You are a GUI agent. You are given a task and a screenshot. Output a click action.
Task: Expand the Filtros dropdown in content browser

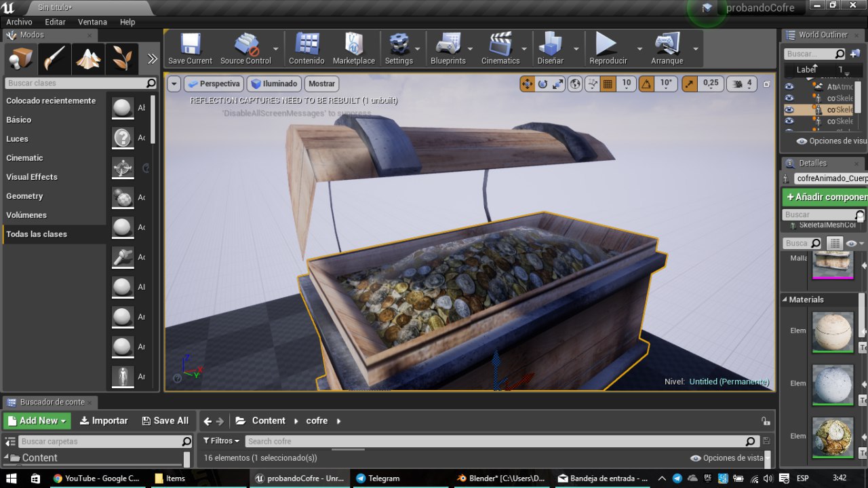click(x=221, y=440)
